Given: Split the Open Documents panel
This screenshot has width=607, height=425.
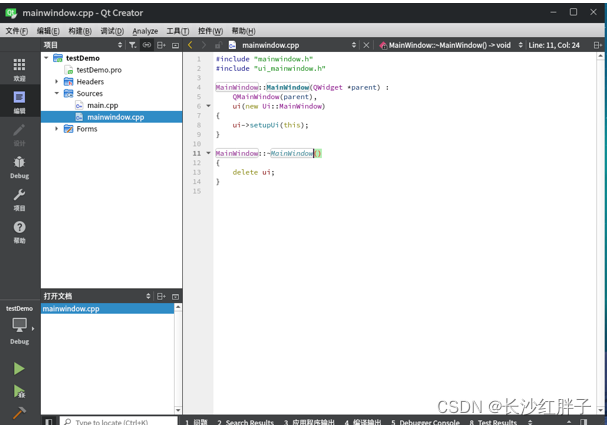Looking at the screenshot, I should tap(161, 296).
